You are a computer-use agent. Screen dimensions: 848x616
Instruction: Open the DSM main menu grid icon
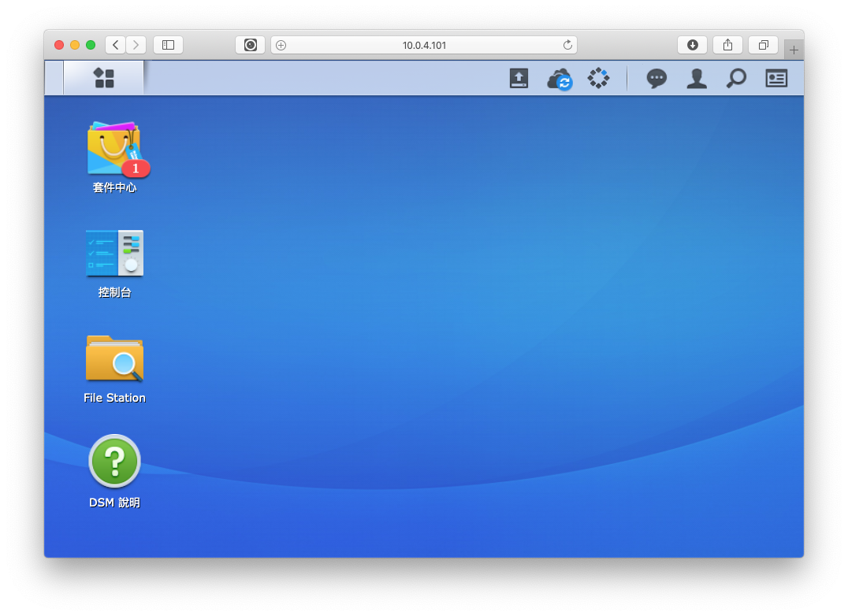(104, 78)
